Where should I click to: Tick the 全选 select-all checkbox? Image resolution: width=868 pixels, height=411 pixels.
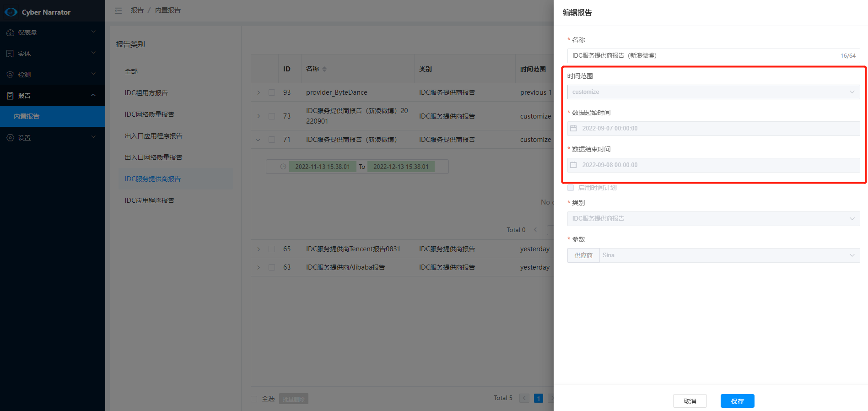coord(254,399)
